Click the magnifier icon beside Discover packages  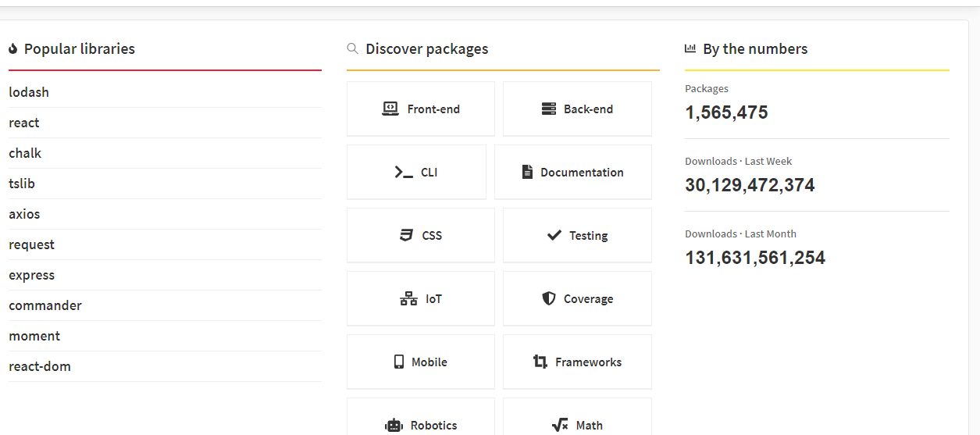(352, 48)
